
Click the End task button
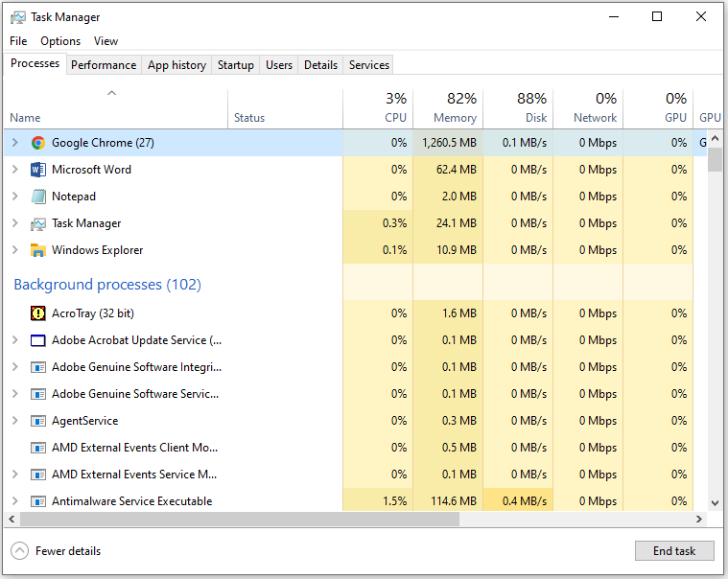(x=674, y=550)
